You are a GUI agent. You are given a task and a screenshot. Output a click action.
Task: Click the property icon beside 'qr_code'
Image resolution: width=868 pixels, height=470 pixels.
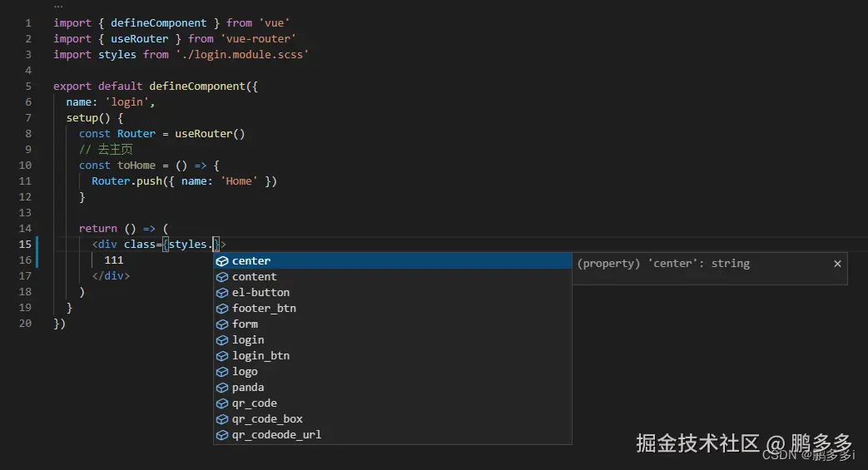[x=222, y=403]
